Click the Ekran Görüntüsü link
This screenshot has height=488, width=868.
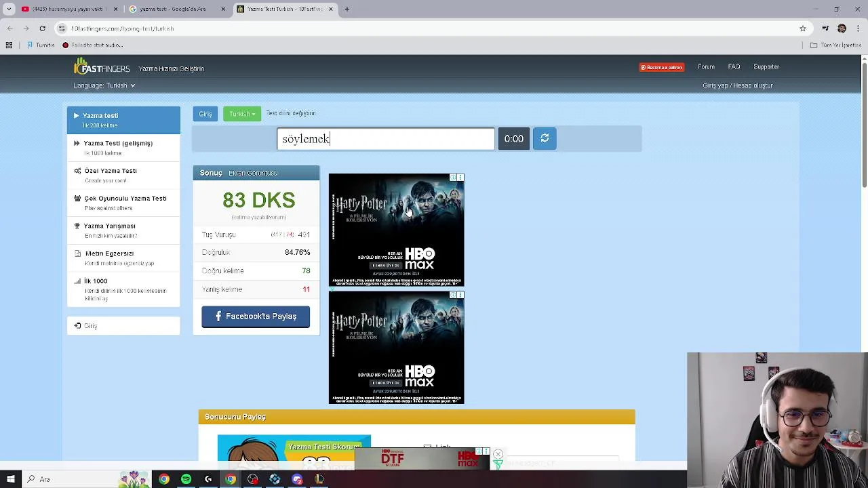coord(253,173)
